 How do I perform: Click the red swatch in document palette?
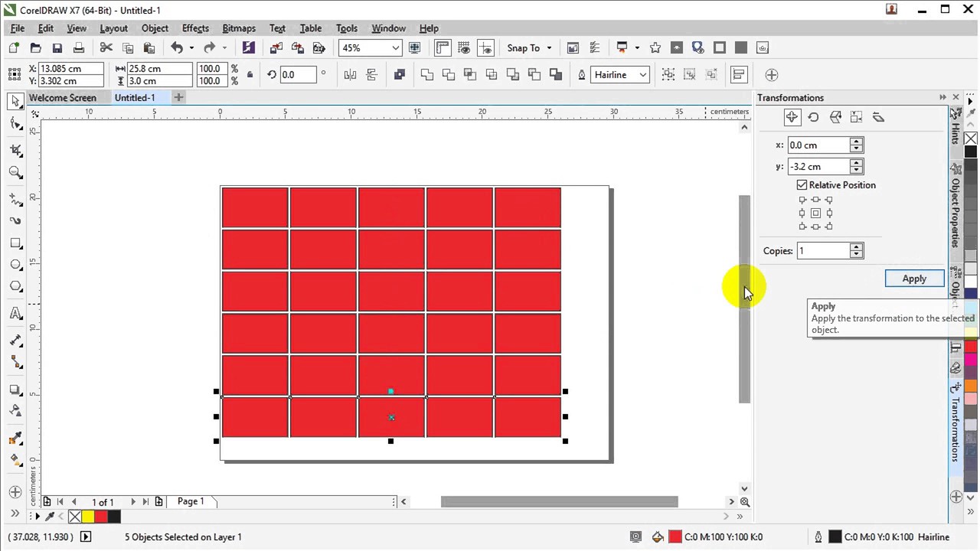click(x=100, y=517)
